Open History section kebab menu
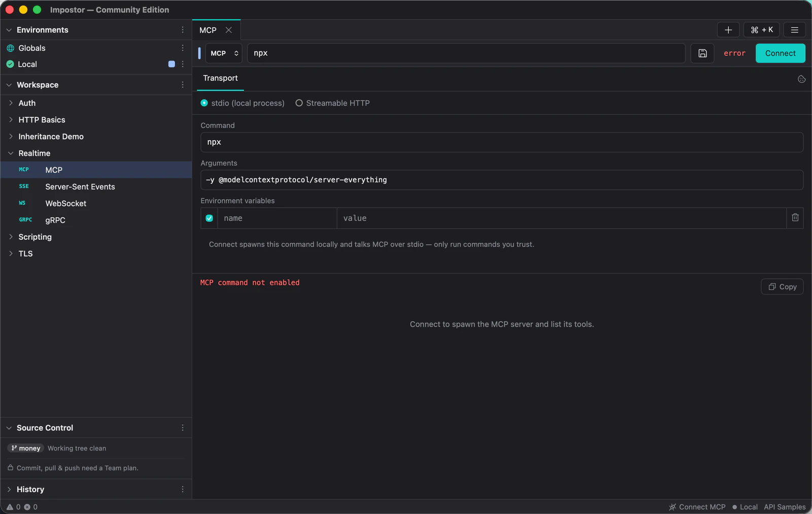The width and height of the screenshot is (812, 514). 183,489
